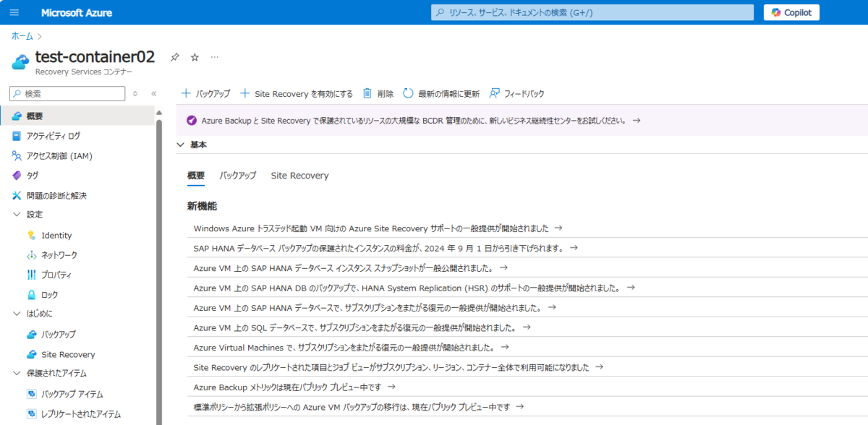Open the more options ellipsis menu
The height and width of the screenshot is (425, 868).
click(x=214, y=57)
